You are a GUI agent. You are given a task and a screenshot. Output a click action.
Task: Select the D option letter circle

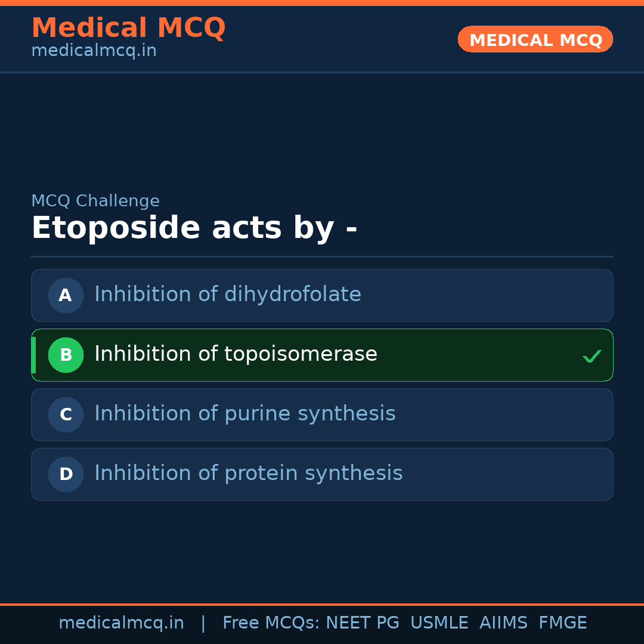[x=66, y=474]
